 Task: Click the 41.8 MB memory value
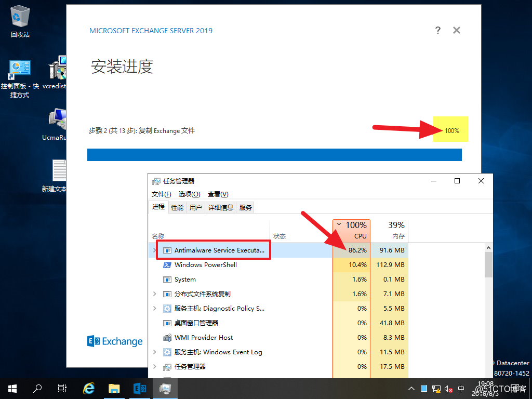[x=392, y=323]
